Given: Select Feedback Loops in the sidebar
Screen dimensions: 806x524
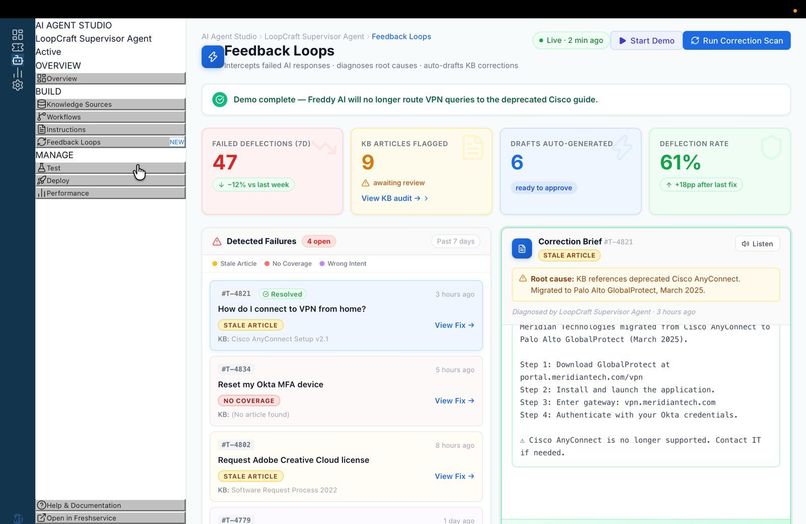Looking at the screenshot, I should coord(111,142).
